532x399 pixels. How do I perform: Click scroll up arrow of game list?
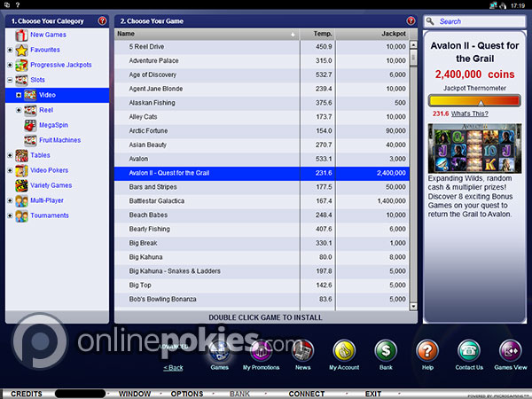pos(413,45)
